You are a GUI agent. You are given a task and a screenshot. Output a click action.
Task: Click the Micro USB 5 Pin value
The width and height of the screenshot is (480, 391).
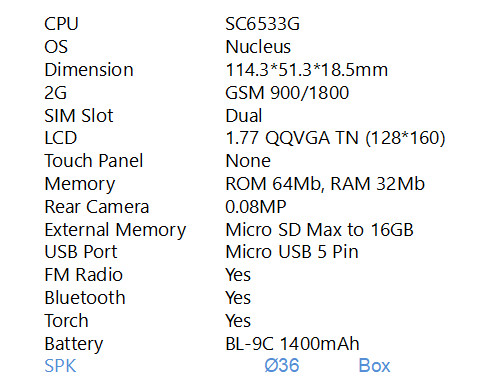tap(292, 252)
